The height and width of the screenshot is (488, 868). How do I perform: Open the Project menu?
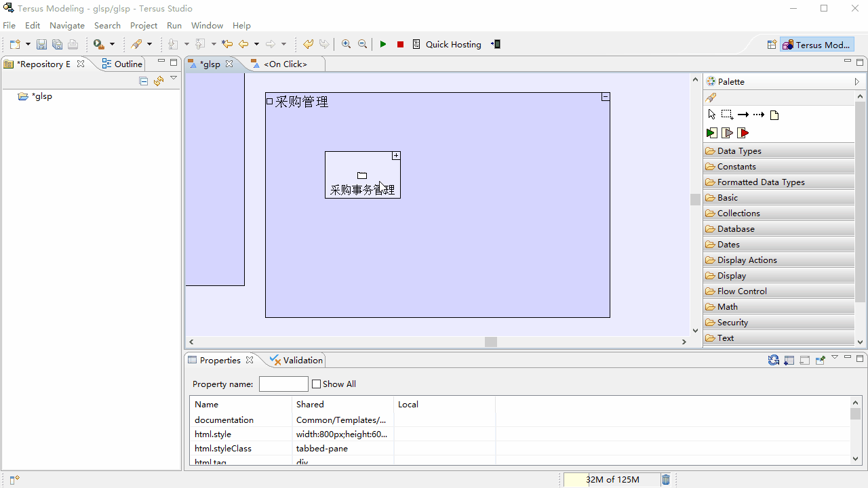pos(144,25)
